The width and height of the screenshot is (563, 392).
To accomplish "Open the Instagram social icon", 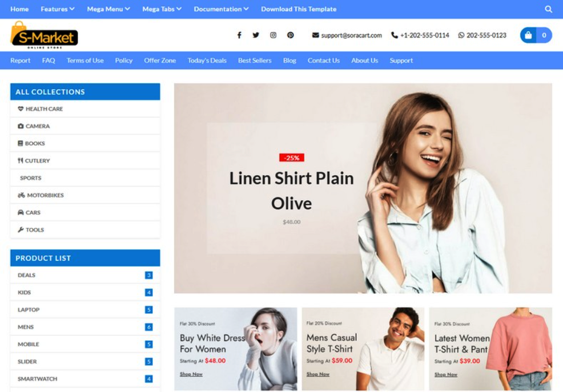I will click(273, 35).
